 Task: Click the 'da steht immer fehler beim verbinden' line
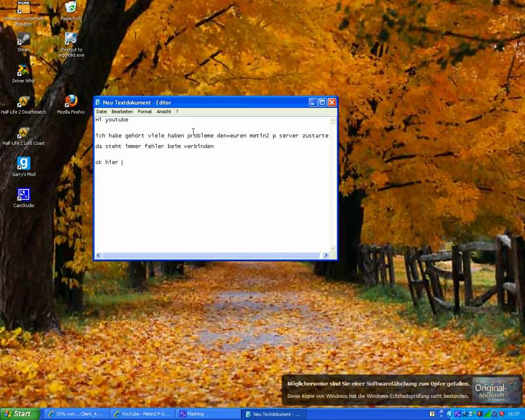(x=155, y=146)
